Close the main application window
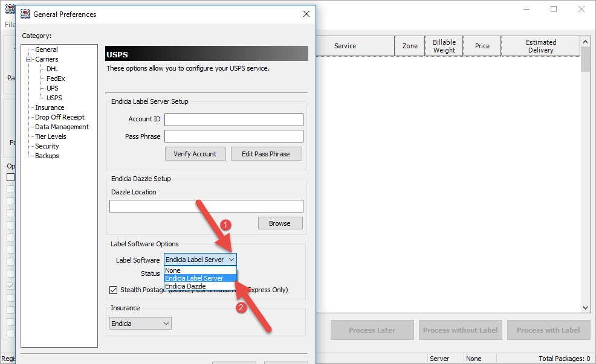This screenshot has height=364, width=596. [x=581, y=9]
